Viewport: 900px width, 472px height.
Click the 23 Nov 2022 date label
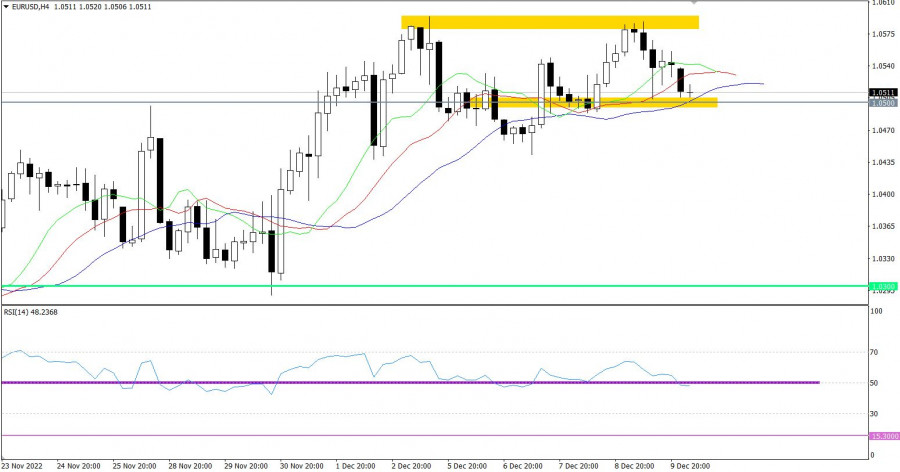(x=23, y=465)
